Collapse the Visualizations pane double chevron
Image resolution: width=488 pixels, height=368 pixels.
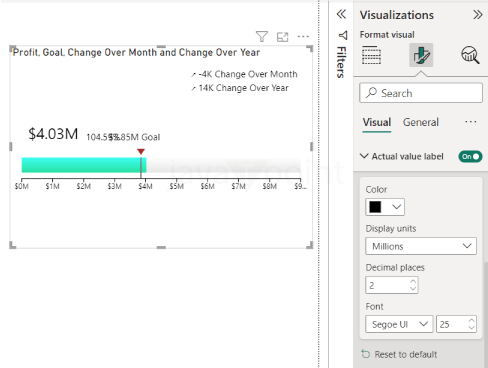477,15
